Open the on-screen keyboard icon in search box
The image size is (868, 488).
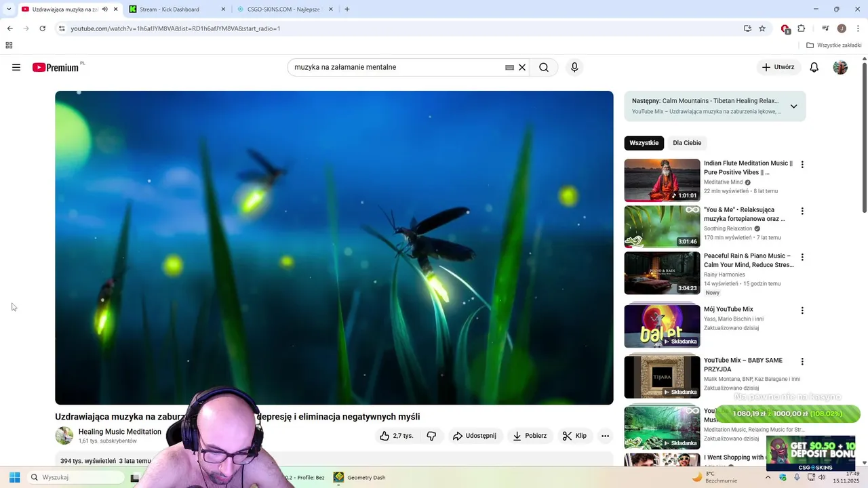(x=509, y=67)
